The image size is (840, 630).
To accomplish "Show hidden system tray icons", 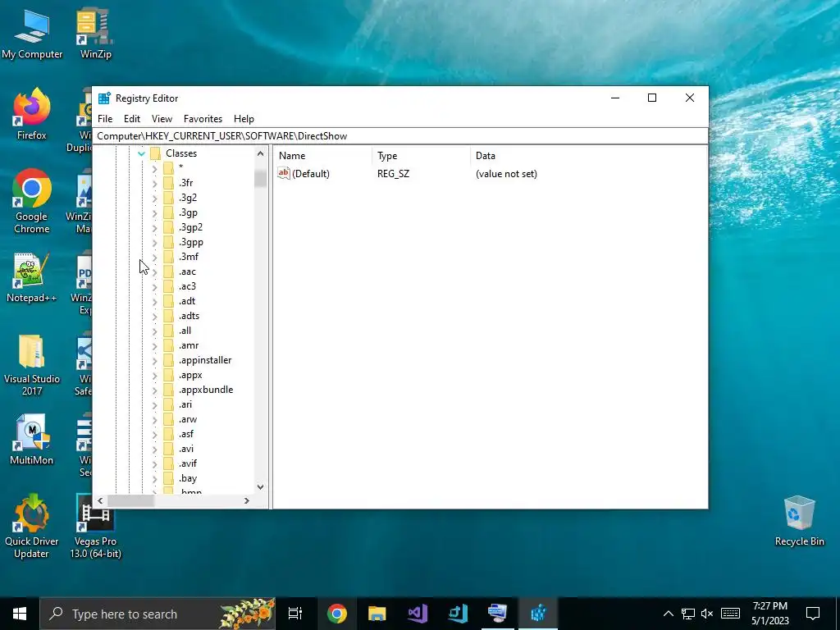I will pyautogui.click(x=668, y=614).
